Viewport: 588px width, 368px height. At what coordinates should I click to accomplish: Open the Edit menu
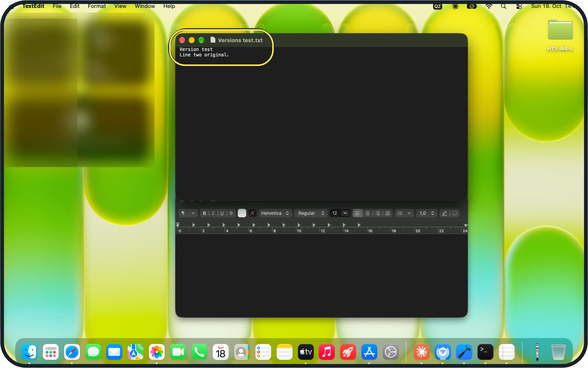click(x=75, y=6)
